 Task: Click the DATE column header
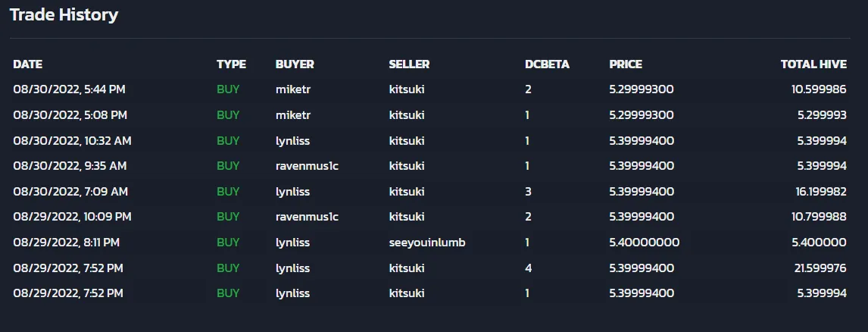point(28,64)
